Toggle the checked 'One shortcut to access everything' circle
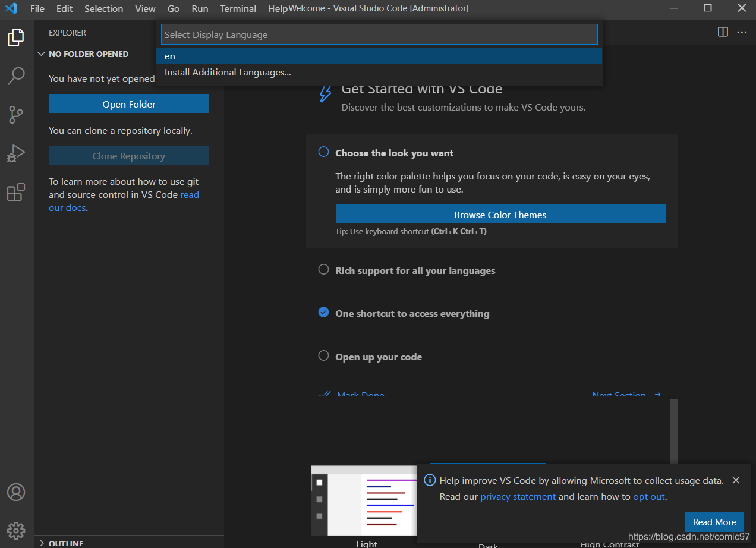The height and width of the screenshot is (548, 756). point(323,313)
